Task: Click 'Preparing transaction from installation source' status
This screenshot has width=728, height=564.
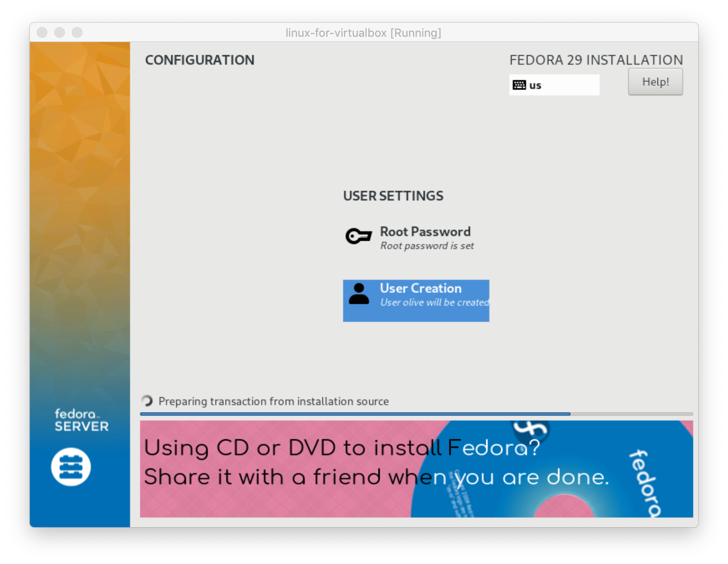Action: pyautogui.click(x=273, y=402)
